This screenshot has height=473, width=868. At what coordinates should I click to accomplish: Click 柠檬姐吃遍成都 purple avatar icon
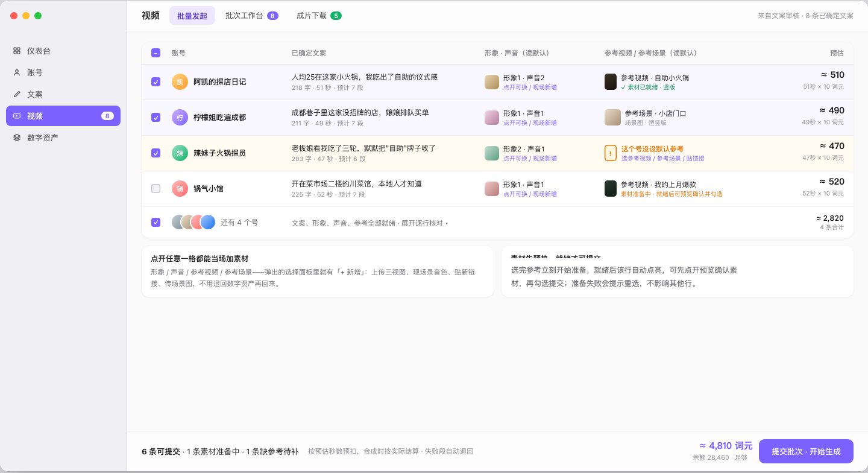pyautogui.click(x=180, y=118)
